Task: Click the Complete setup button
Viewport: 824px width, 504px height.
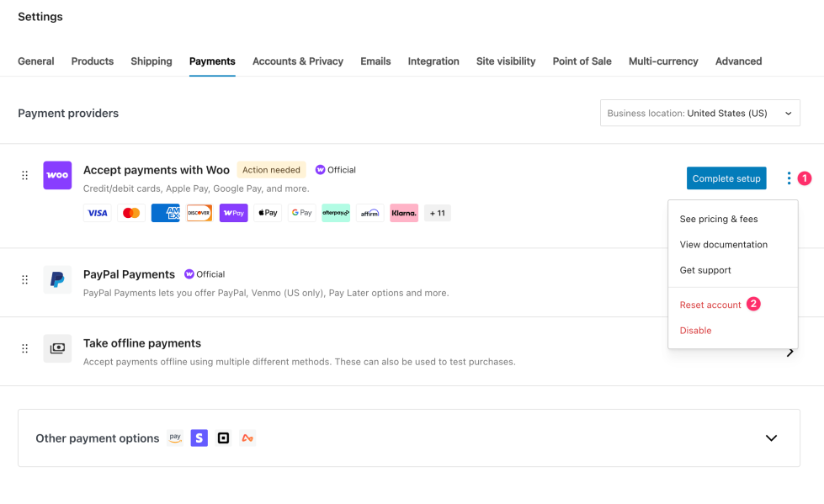Action: (x=726, y=178)
